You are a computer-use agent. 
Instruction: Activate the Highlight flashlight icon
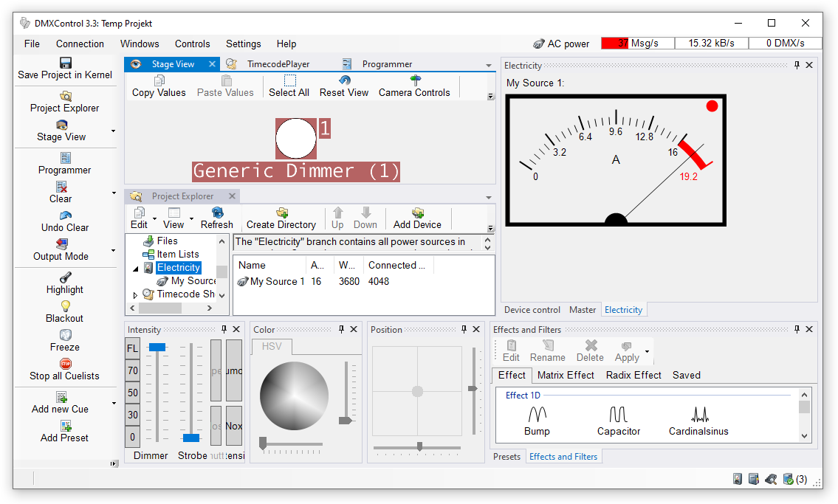pos(65,277)
